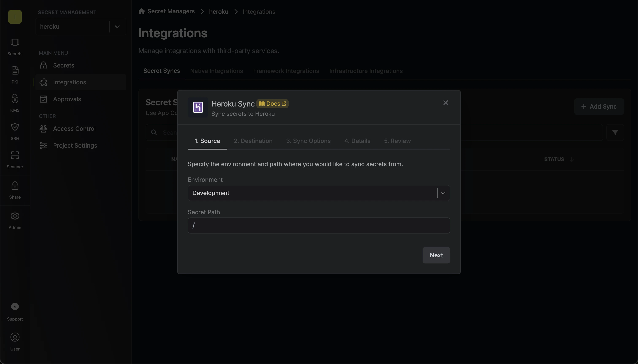
Task: Switch to the Secret Syncs tab
Action: click(x=162, y=71)
